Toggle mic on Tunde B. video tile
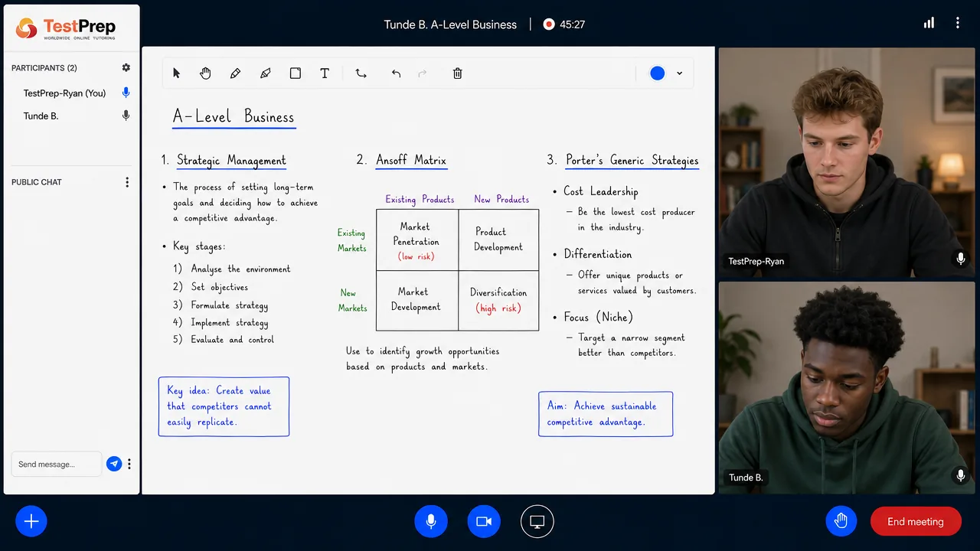 (x=961, y=476)
